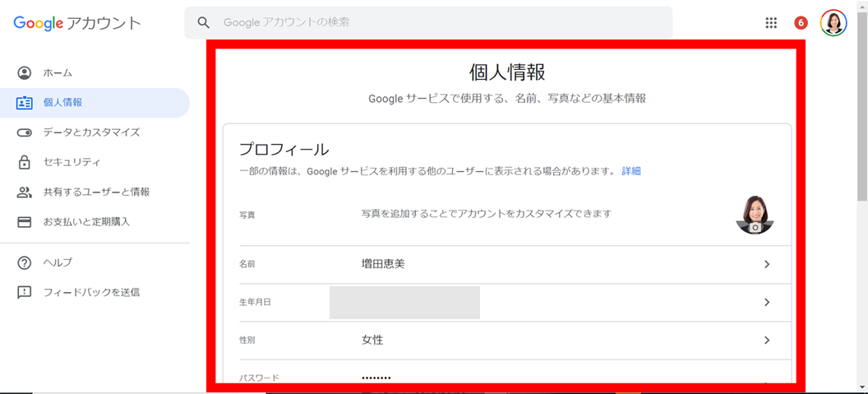868x394 pixels.
Task: Click the Google アカウント logo
Action: (x=77, y=23)
